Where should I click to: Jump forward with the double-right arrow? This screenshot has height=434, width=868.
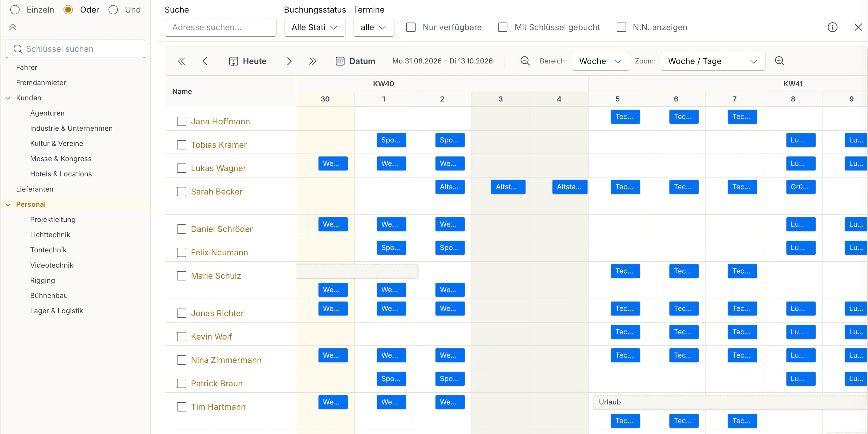tap(313, 61)
